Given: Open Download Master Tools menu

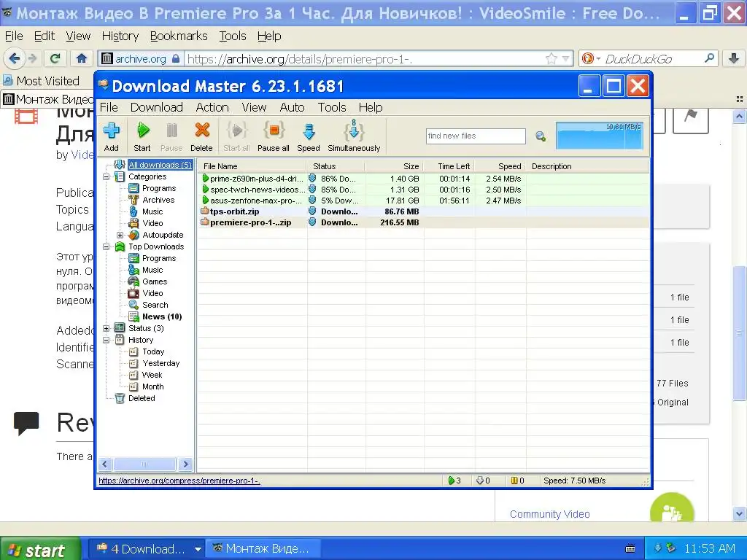Looking at the screenshot, I should [332, 107].
